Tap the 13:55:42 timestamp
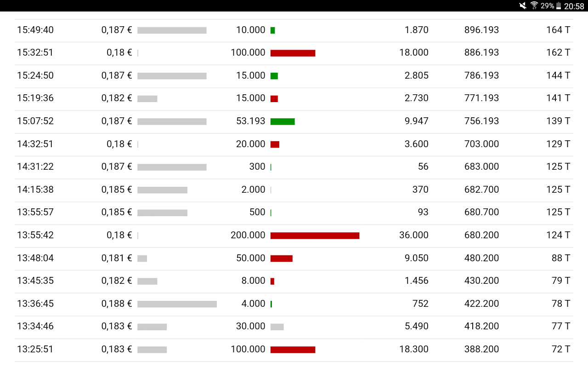This screenshot has width=588, height=368. (35, 235)
